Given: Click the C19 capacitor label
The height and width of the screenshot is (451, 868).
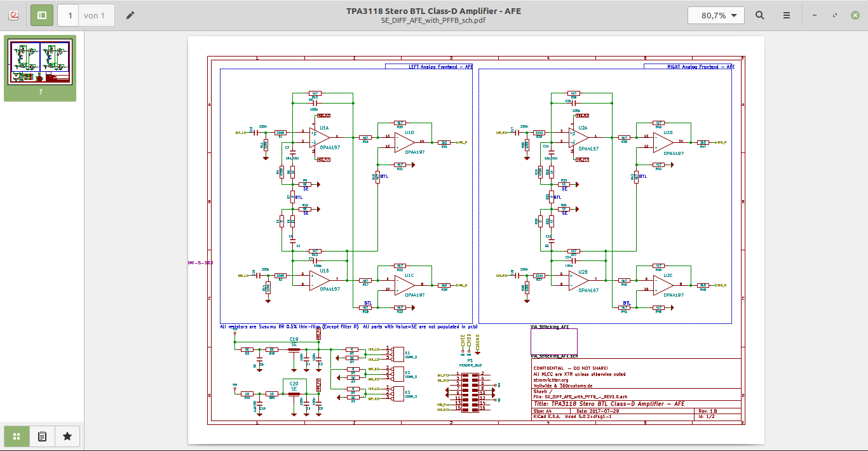Looking at the screenshot, I should (294, 339).
